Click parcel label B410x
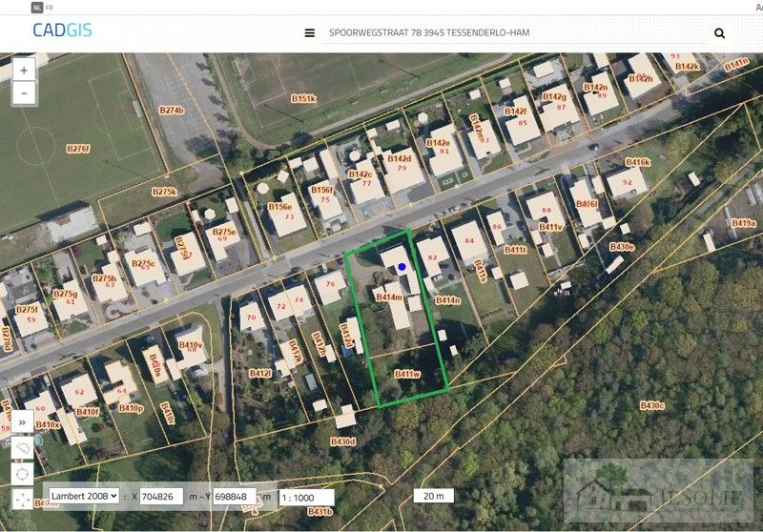This screenshot has width=763, height=532. 48,424
